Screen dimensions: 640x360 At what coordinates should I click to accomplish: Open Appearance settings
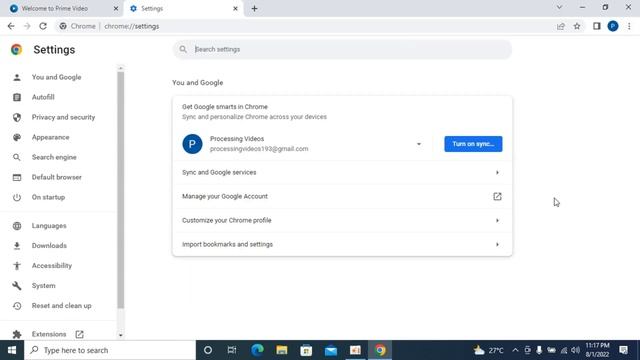tap(51, 137)
